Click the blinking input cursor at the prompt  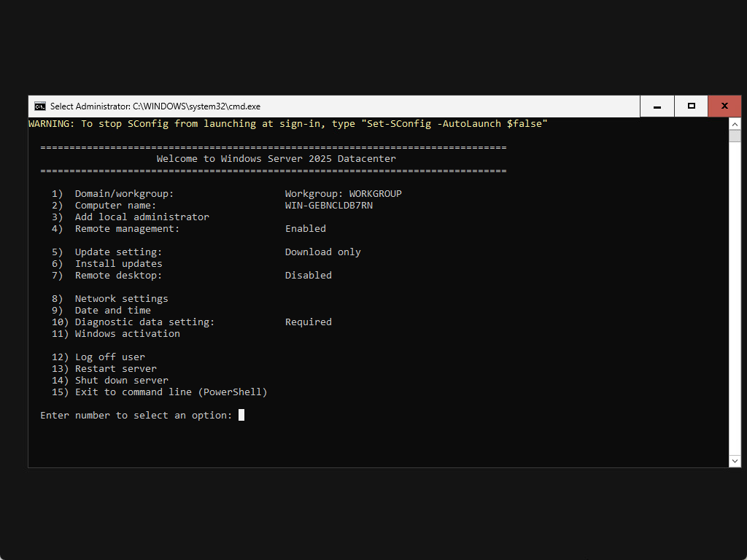coord(241,415)
